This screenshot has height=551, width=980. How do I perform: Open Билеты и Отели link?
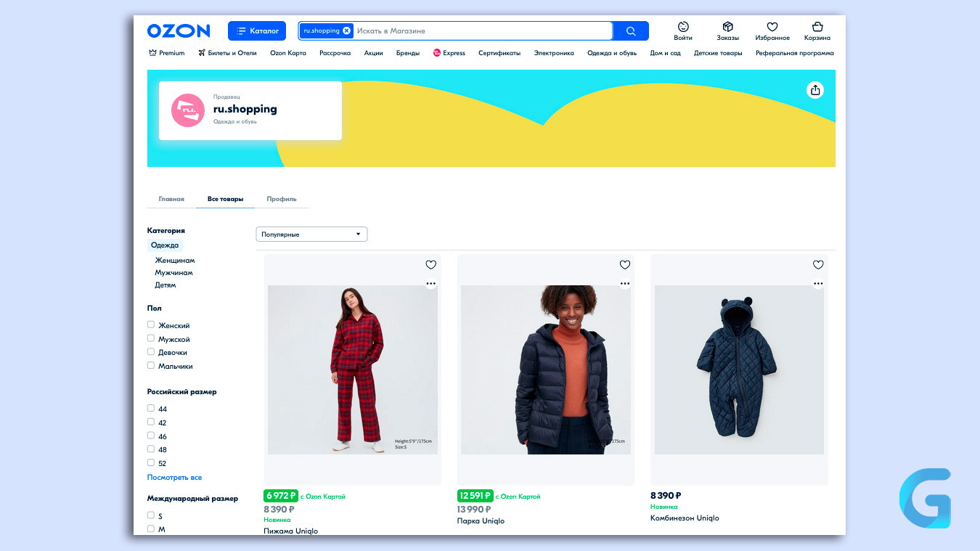point(227,53)
